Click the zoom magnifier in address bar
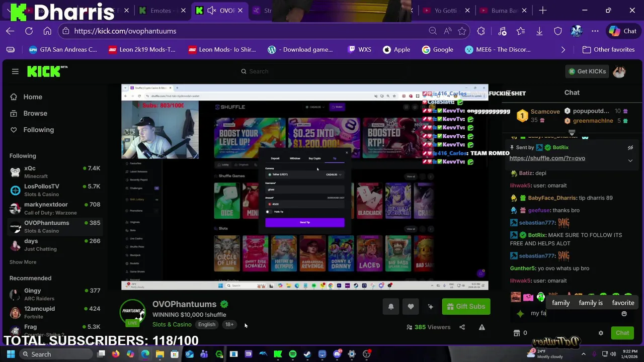644x362 pixels. 433,31
